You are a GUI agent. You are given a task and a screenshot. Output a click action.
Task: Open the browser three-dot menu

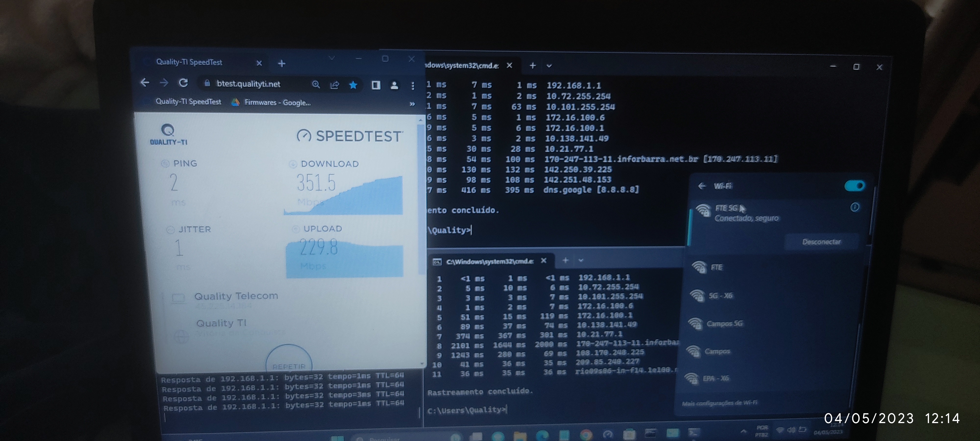(x=413, y=86)
